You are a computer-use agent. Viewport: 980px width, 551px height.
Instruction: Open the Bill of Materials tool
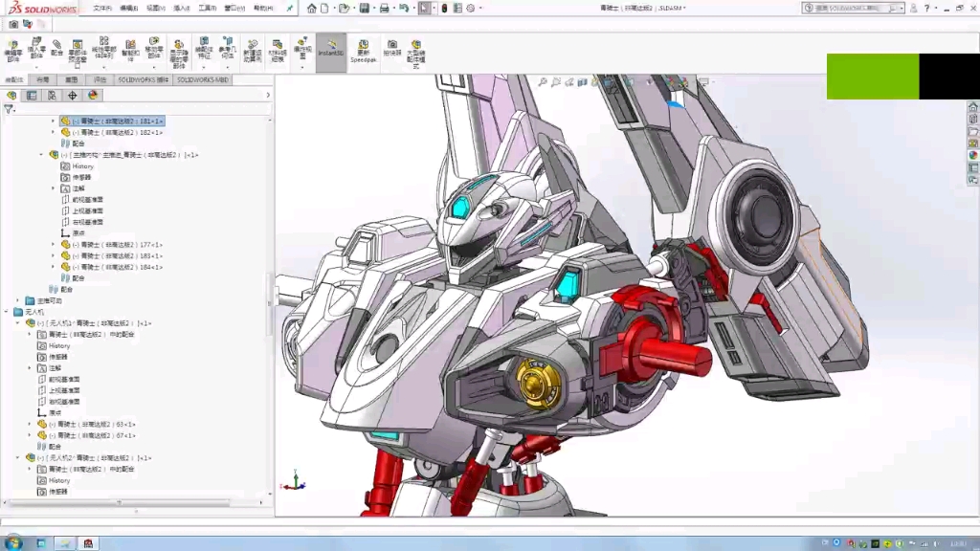coord(277,52)
